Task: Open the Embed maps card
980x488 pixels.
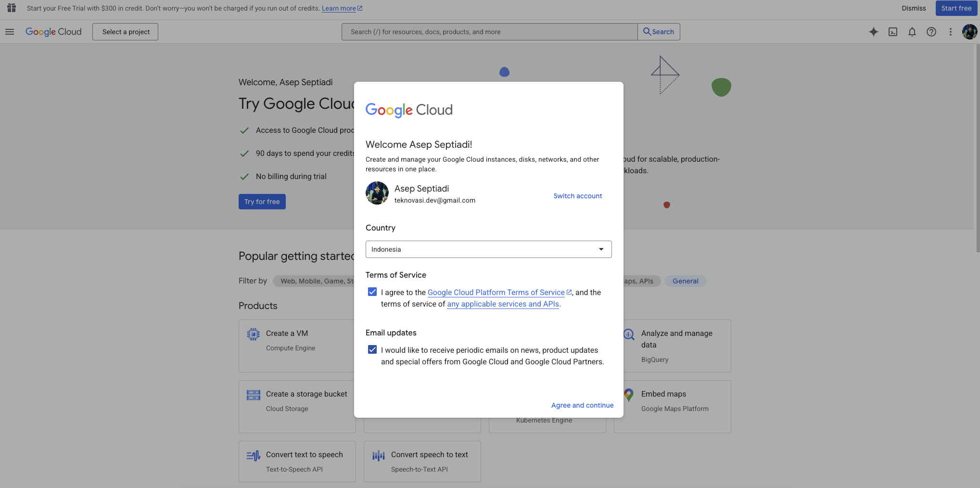Action: point(677,407)
